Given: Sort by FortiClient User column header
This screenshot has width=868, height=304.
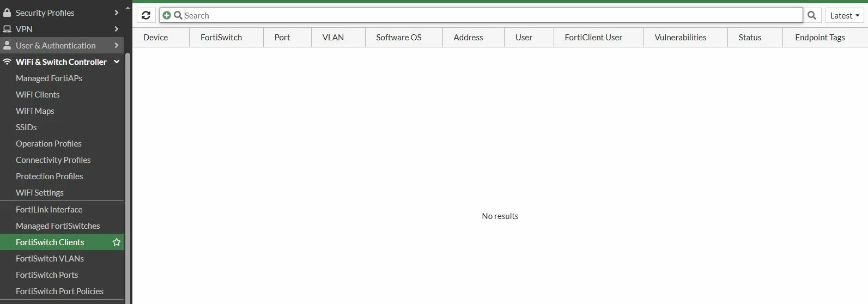Looking at the screenshot, I should coord(599,37).
